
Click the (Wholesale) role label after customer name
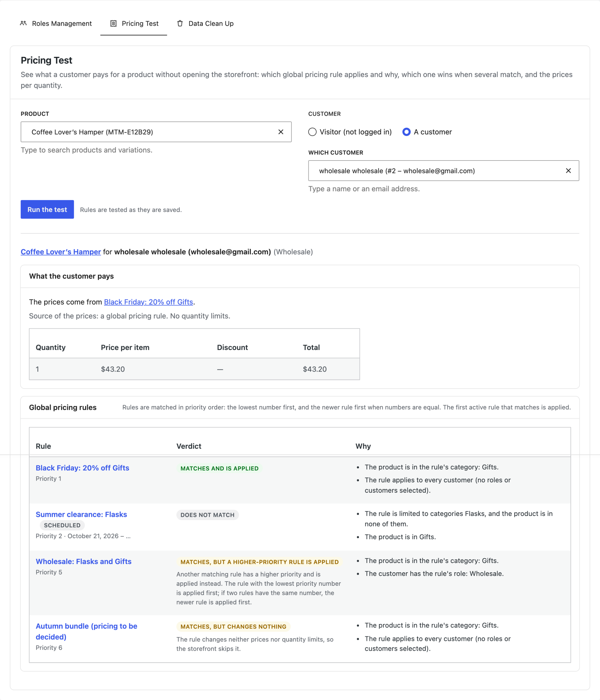293,252
